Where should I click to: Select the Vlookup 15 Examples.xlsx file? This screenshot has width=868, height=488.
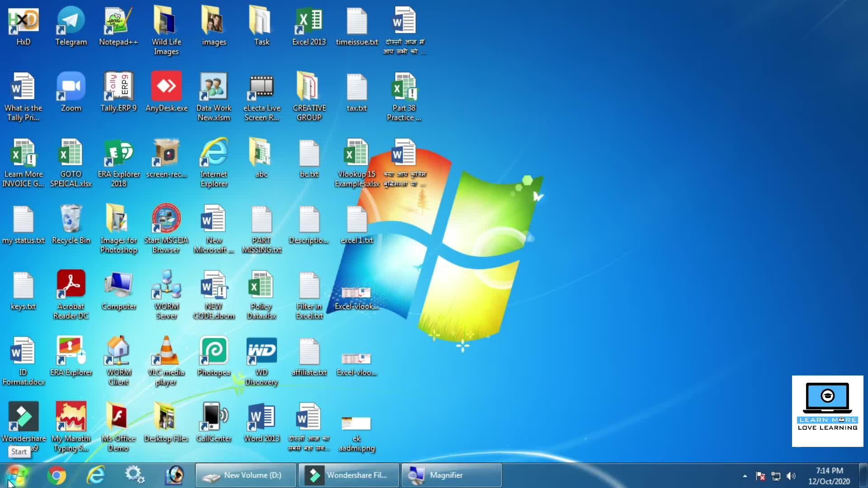(357, 164)
